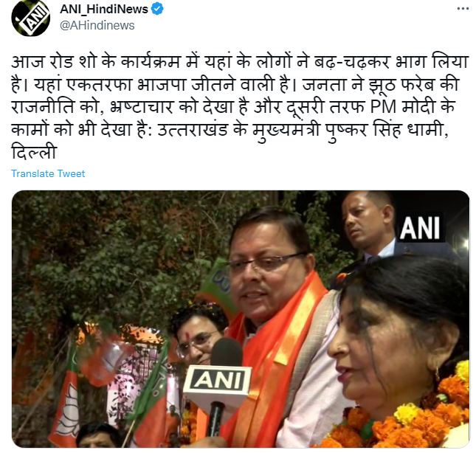Select the Hindi tweet text body

(x=240, y=107)
